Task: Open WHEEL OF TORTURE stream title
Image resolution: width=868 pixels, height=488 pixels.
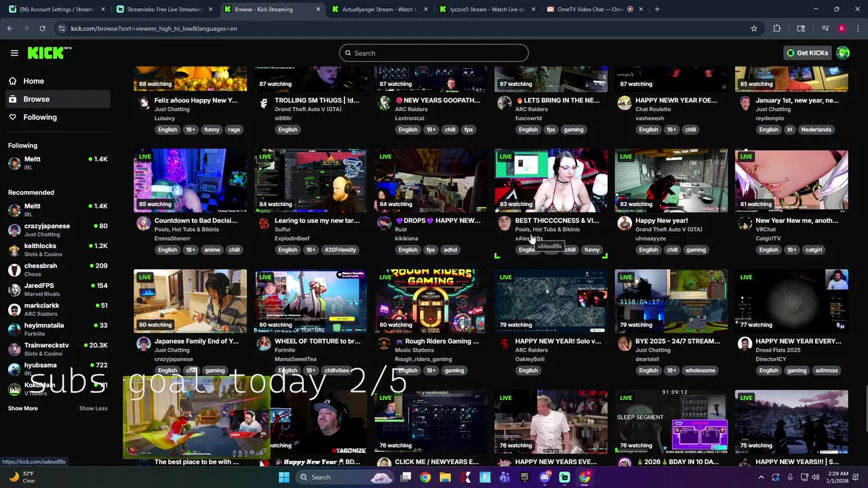Action: pyautogui.click(x=317, y=341)
